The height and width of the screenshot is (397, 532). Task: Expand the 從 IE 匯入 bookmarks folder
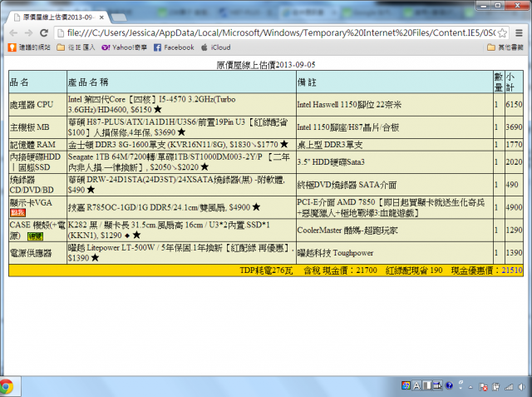coord(76,47)
